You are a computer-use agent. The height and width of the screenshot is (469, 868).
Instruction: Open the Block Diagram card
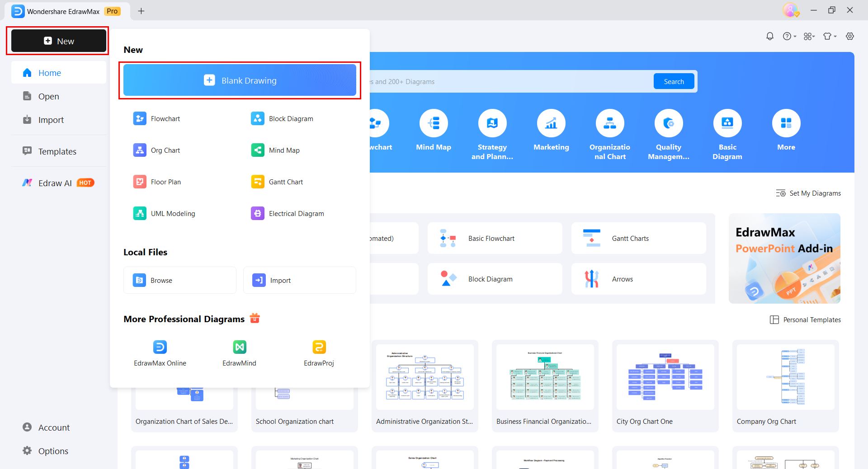(x=495, y=279)
